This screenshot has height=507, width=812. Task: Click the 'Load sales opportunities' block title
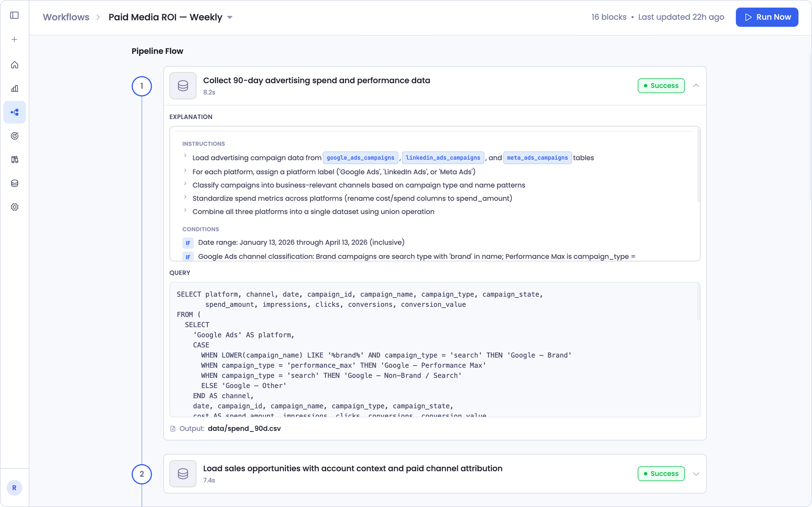(x=353, y=468)
